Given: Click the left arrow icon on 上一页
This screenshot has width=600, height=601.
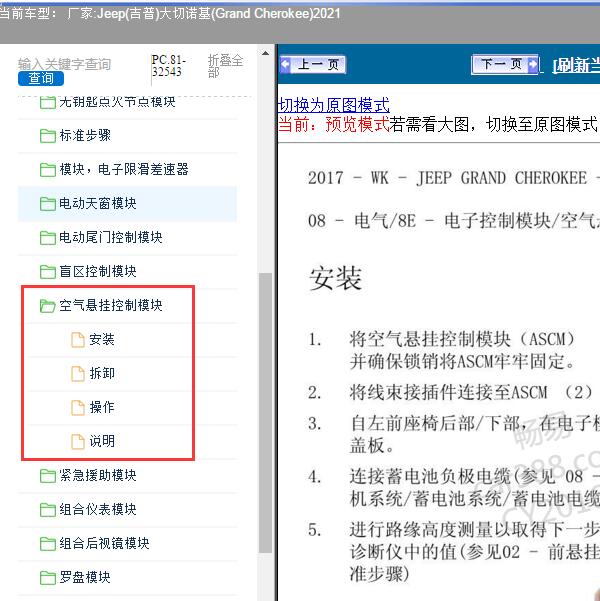Looking at the screenshot, I should (286, 64).
